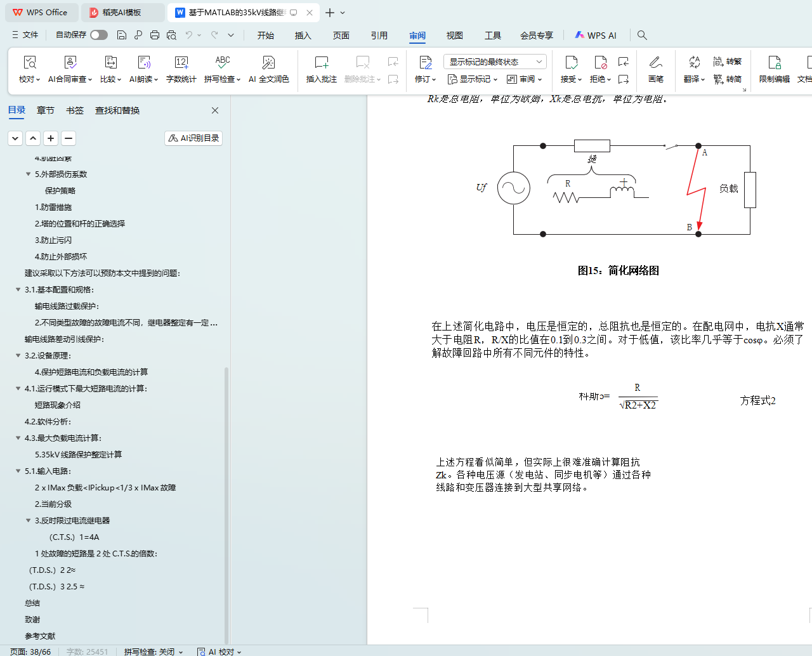Select the 画笔 pen tool

click(656, 70)
